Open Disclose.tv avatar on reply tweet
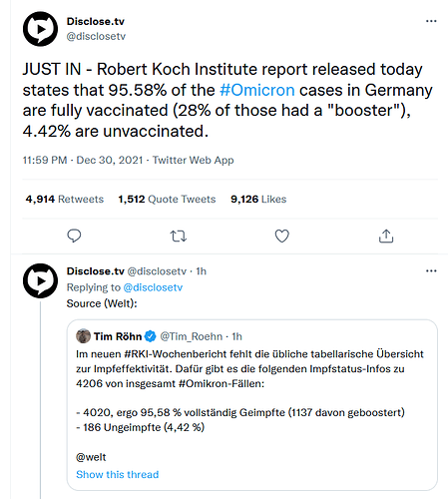448x499 pixels. (40, 280)
